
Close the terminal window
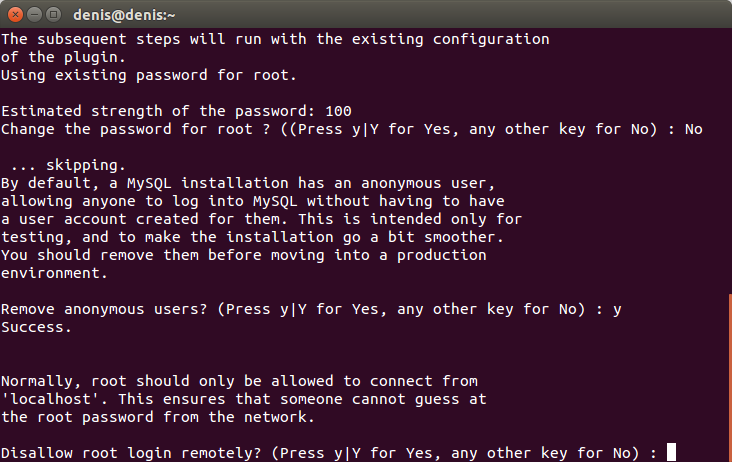click(x=14, y=14)
